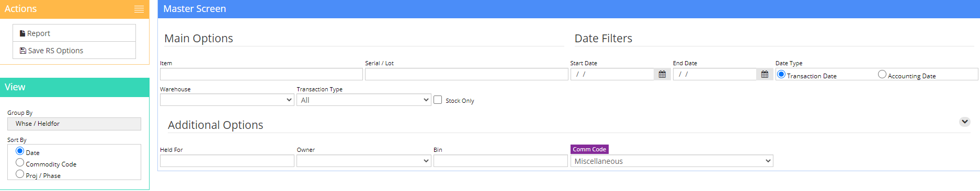Viewport: 980px width, 191px height.
Task: Click the Whse / Heldfor group-by field
Action: coord(74,124)
